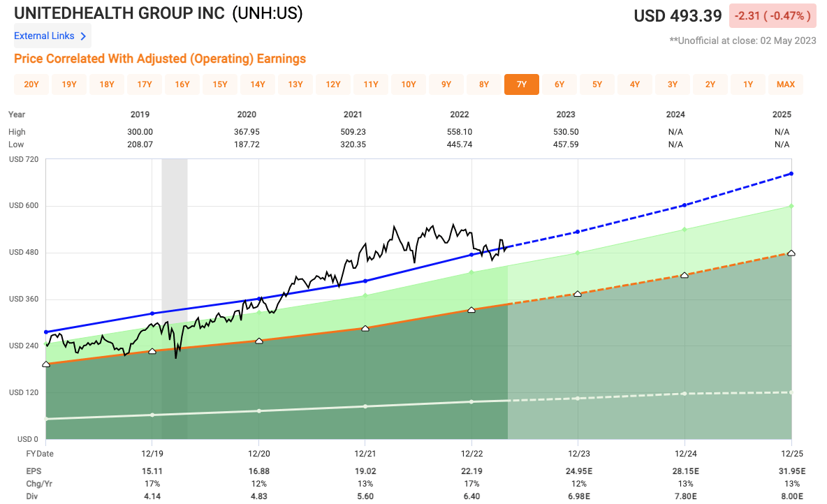Click the 2021 high value 509.23
The height and width of the screenshot is (504, 827).
(353, 132)
